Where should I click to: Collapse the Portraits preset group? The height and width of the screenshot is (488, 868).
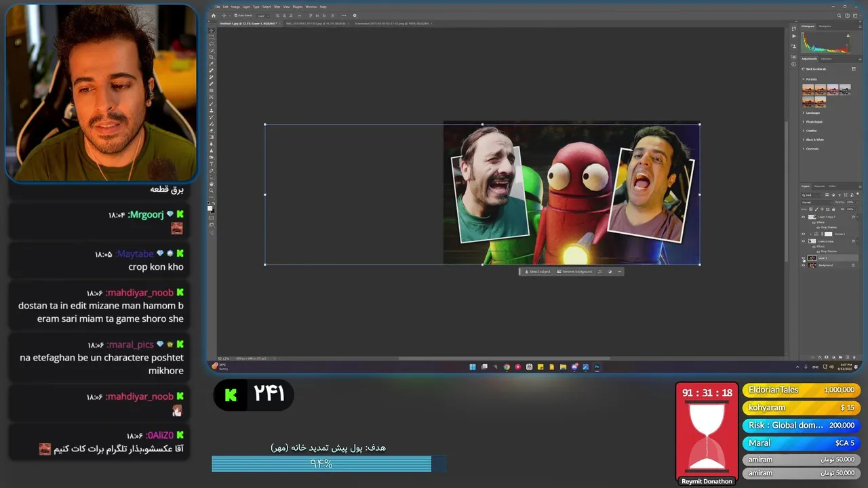pyautogui.click(x=804, y=79)
